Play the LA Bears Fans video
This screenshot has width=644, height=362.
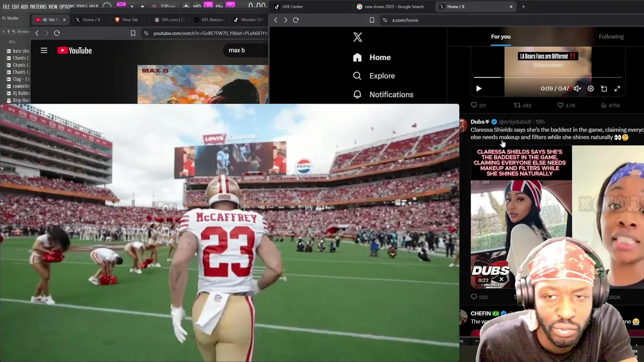point(478,88)
